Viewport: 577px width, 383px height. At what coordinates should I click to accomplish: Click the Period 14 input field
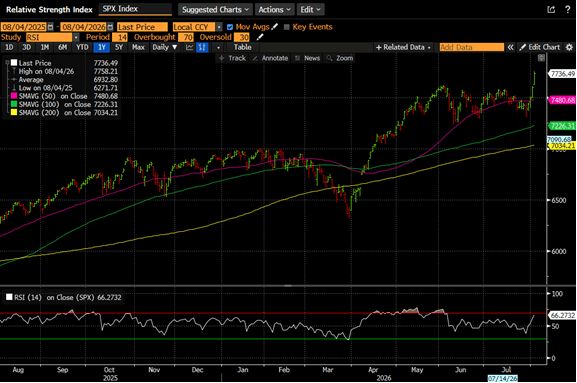(120, 38)
